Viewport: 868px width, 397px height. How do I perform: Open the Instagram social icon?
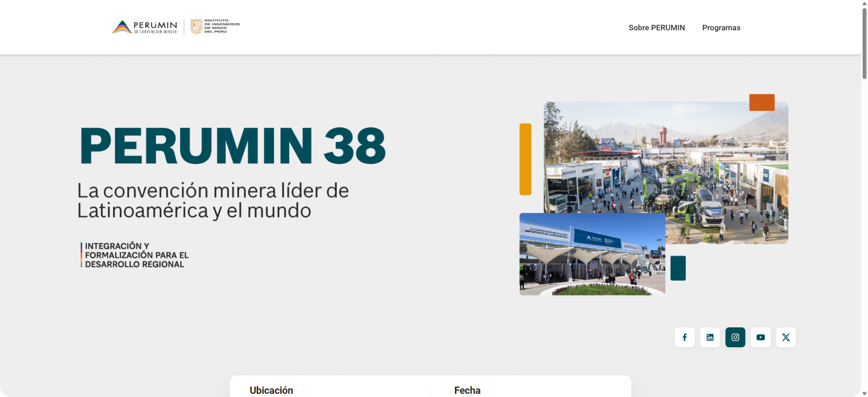coord(735,337)
